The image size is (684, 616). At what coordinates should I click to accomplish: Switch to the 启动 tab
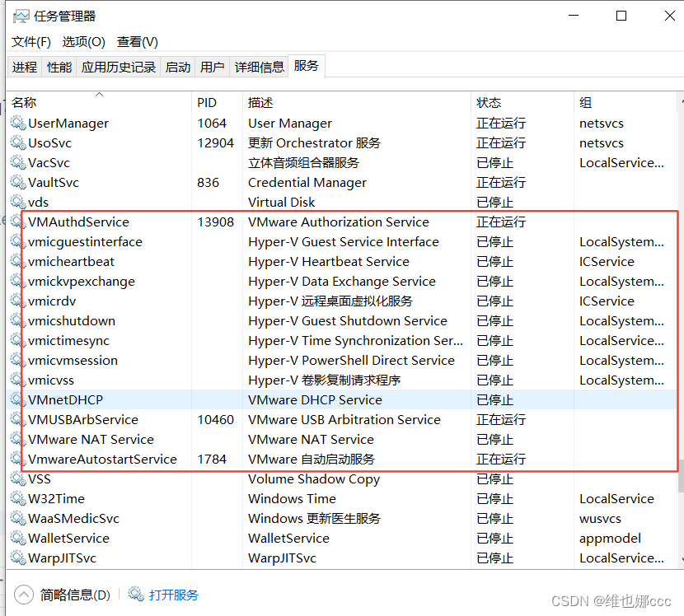[x=177, y=67]
